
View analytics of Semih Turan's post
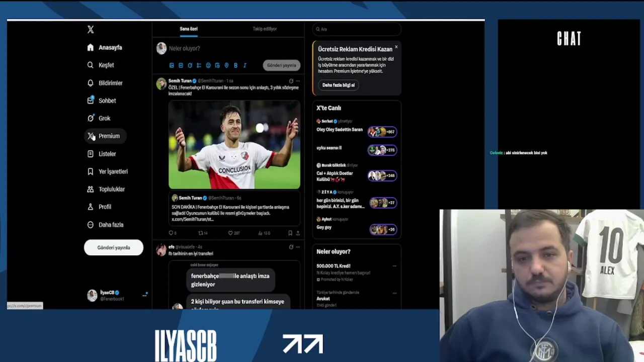(264, 233)
